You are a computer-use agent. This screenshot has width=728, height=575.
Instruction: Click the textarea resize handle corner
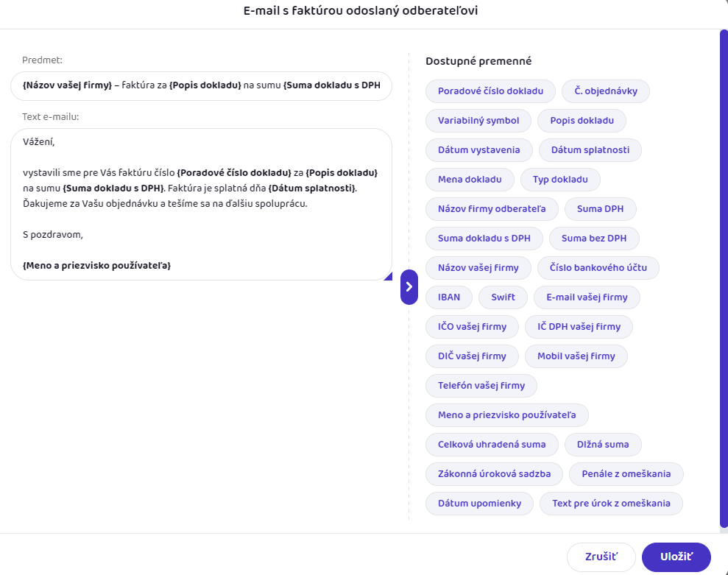pos(387,276)
